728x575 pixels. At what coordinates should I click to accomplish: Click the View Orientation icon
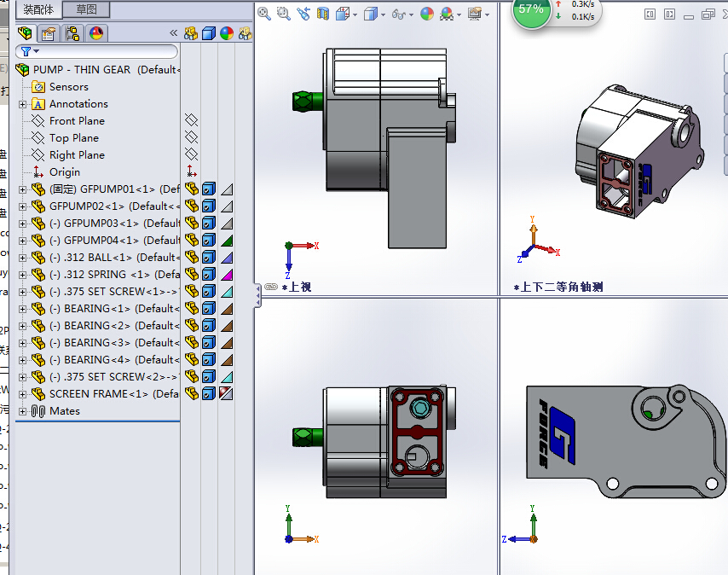[x=342, y=14]
